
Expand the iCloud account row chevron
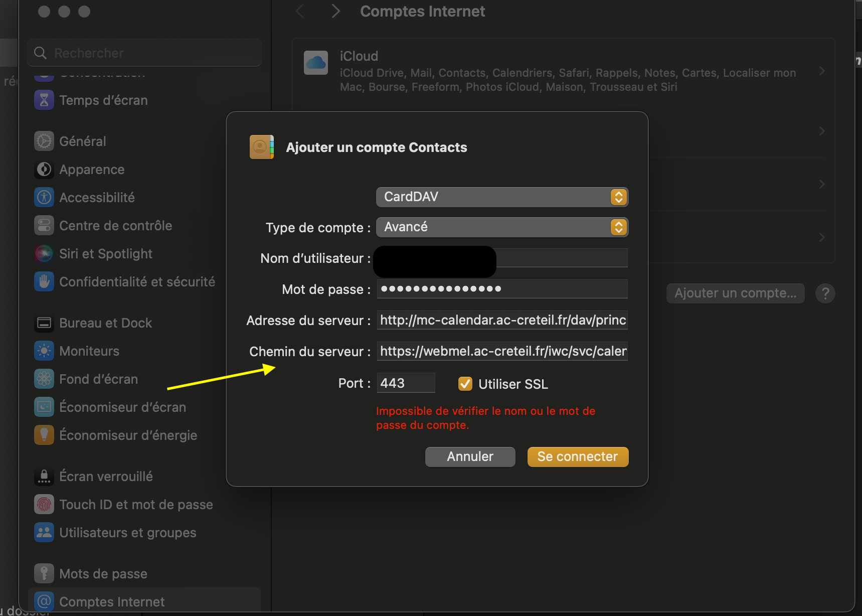click(x=822, y=71)
